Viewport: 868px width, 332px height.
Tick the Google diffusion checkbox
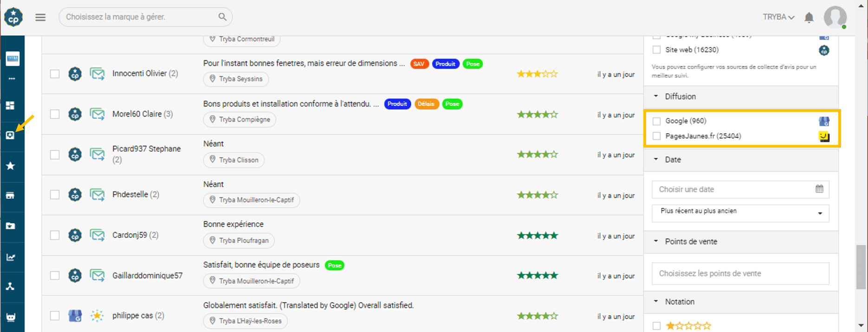click(x=656, y=121)
